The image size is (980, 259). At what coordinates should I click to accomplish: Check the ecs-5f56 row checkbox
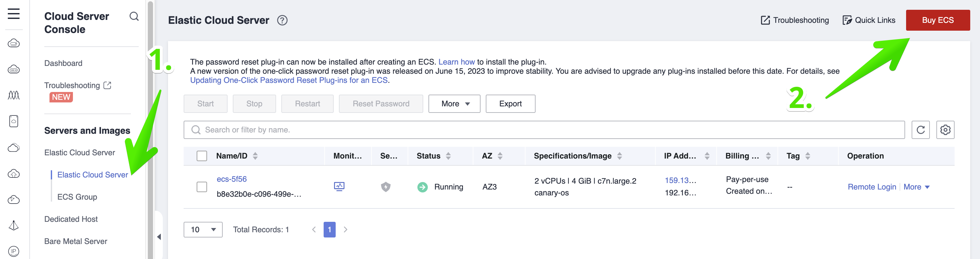[x=202, y=187]
